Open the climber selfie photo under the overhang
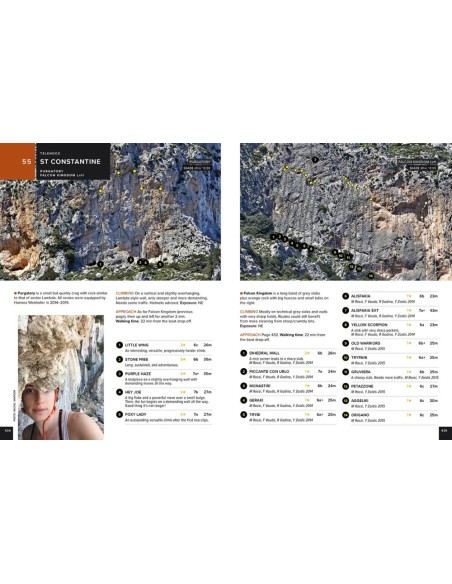Screen dimensions: 452x584 click(x=61, y=377)
